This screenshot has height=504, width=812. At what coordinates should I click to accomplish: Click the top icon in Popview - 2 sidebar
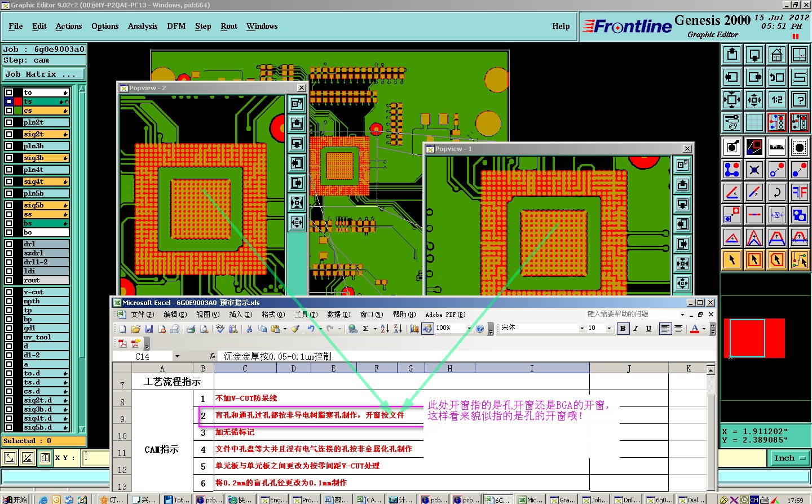(x=297, y=104)
